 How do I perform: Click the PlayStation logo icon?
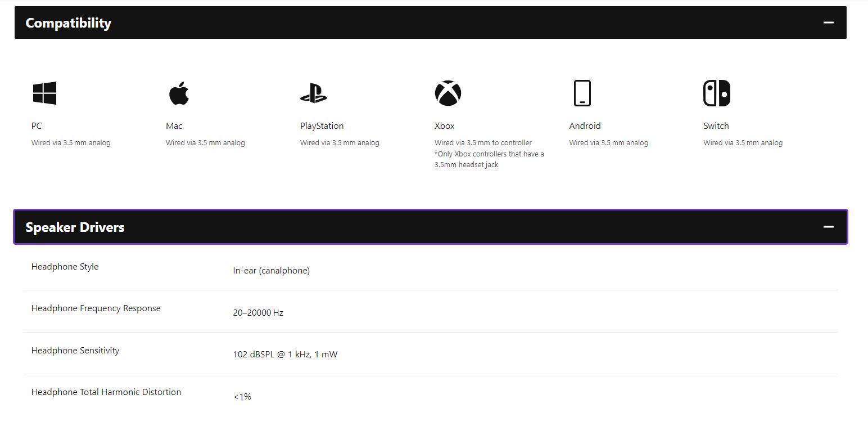pyautogui.click(x=314, y=93)
